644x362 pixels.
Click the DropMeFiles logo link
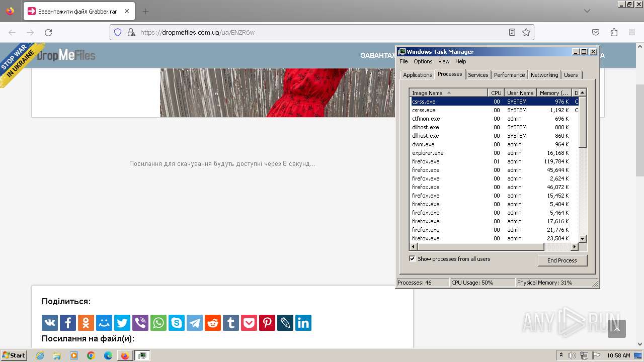(x=66, y=55)
